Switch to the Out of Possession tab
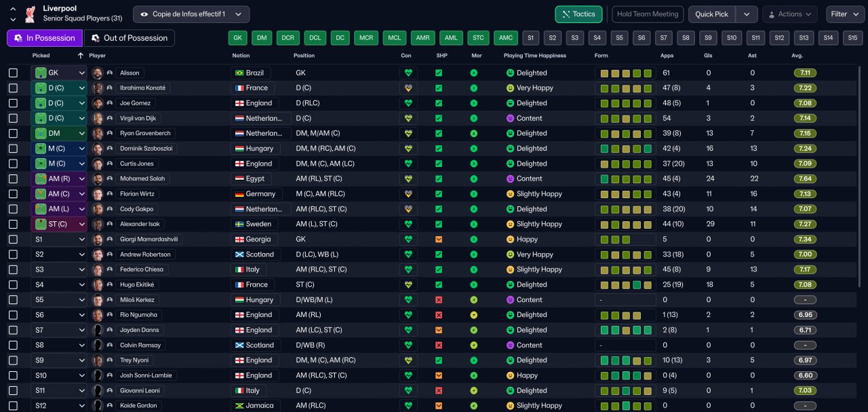The image size is (868, 412). pyautogui.click(x=130, y=38)
